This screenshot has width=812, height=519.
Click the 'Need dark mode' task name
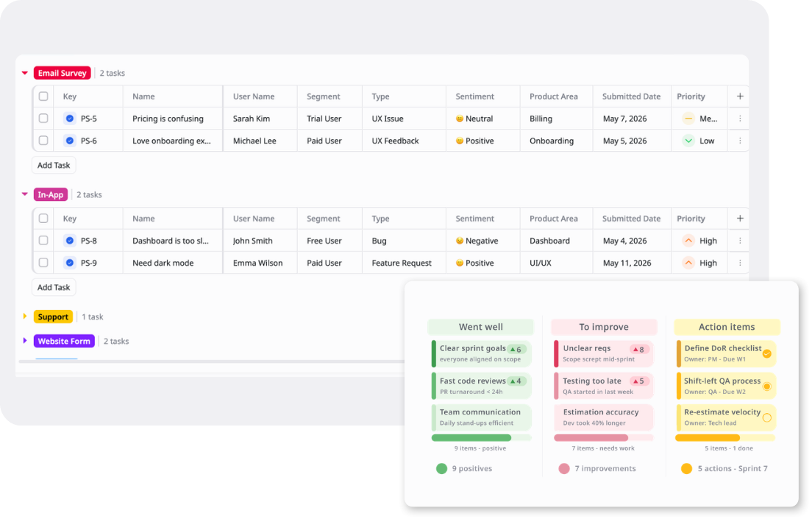[x=163, y=263]
